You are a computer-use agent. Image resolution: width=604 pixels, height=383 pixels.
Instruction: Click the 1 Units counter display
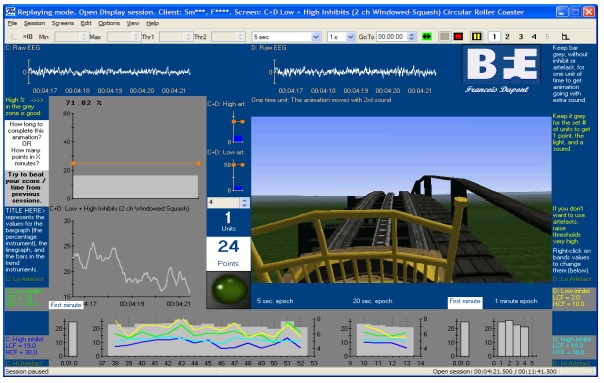coord(228,222)
